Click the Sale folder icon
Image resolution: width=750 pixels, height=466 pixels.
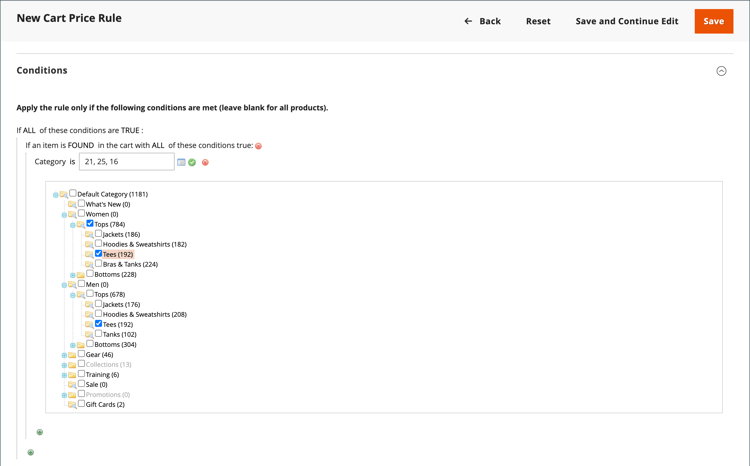point(72,385)
